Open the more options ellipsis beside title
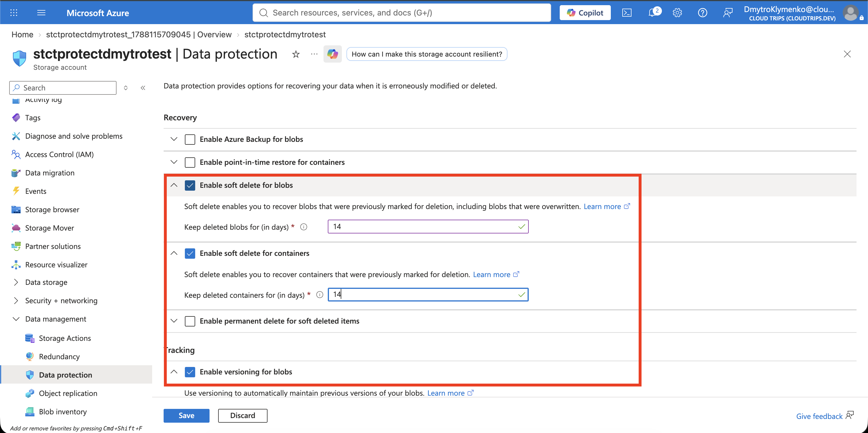This screenshot has width=868, height=433. click(314, 54)
